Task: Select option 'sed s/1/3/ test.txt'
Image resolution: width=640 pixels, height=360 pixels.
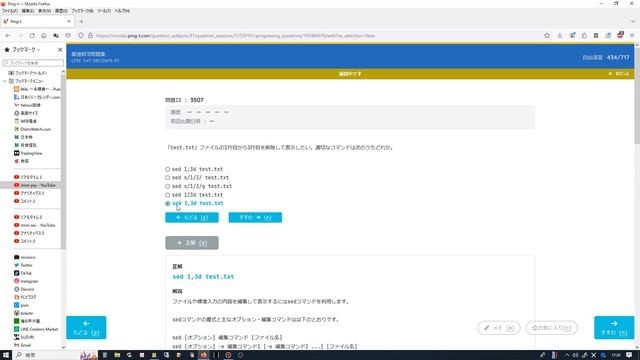Action: point(167,178)
